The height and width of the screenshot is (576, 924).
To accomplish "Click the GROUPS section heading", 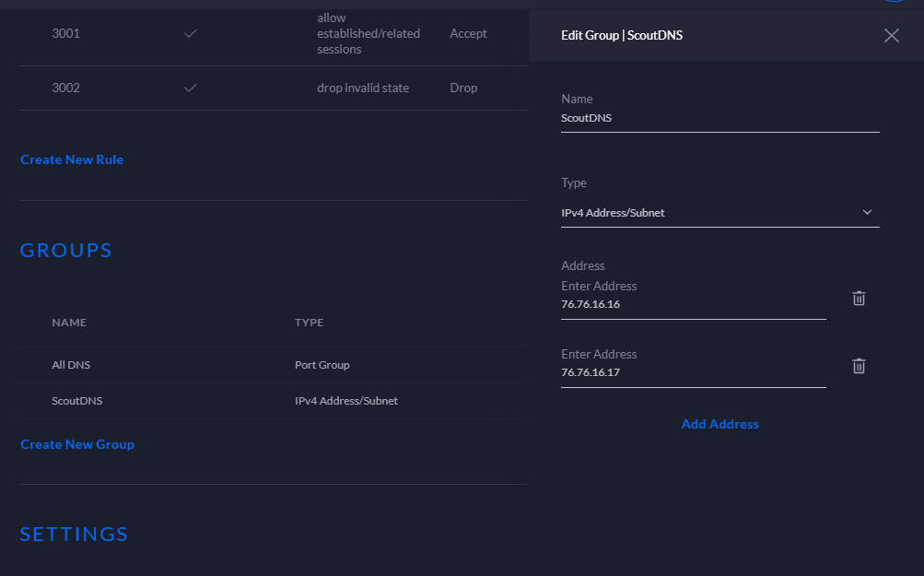I will point(66,250).
